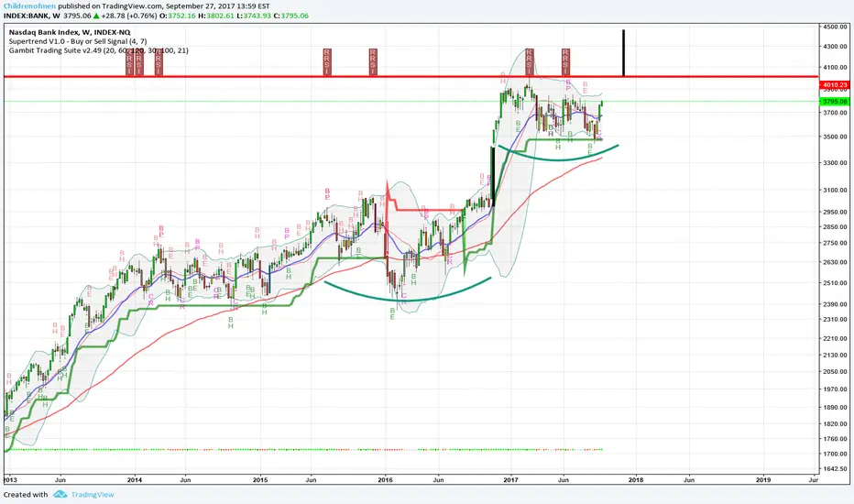Click the Jun label between 2018 and 2019

(689, 480)
